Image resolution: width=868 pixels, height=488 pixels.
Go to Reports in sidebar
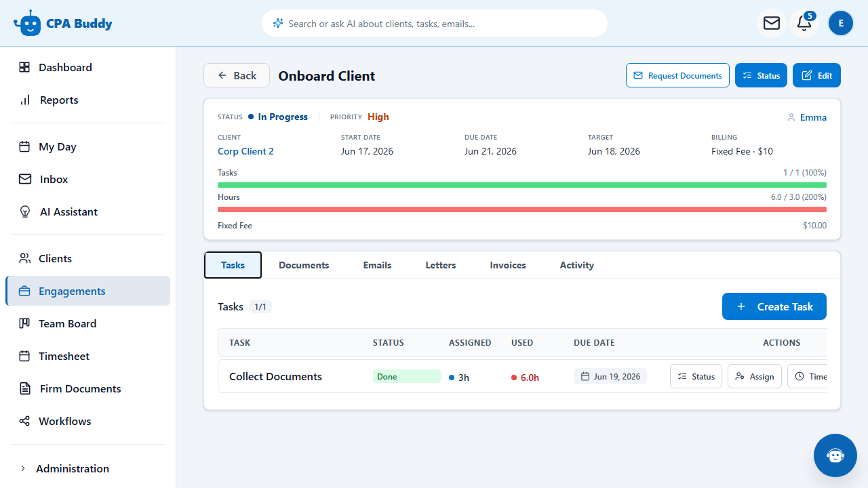tap(87, 100)
